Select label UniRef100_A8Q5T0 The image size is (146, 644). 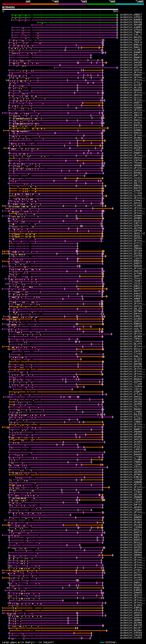(x=131, y=103)
